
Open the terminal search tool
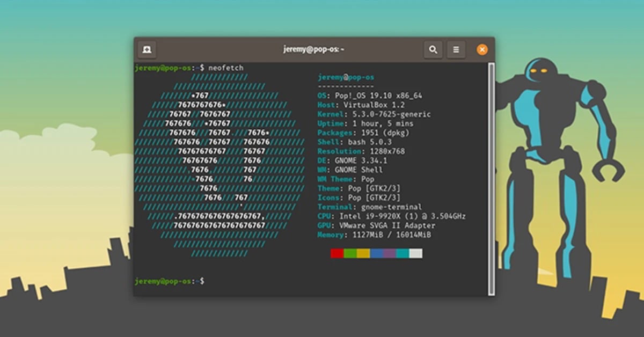433,49
